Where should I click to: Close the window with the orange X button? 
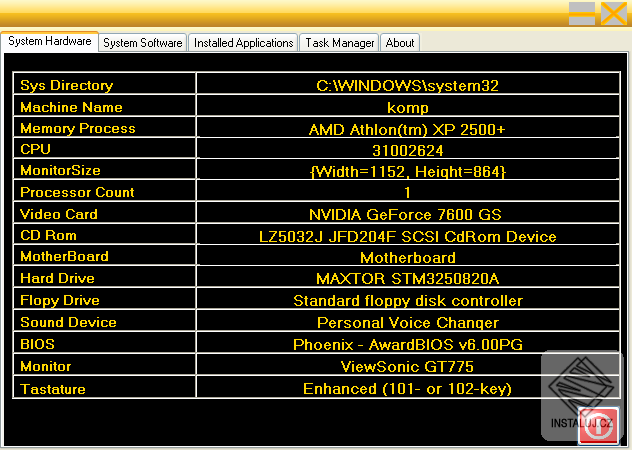pos(613,14)
